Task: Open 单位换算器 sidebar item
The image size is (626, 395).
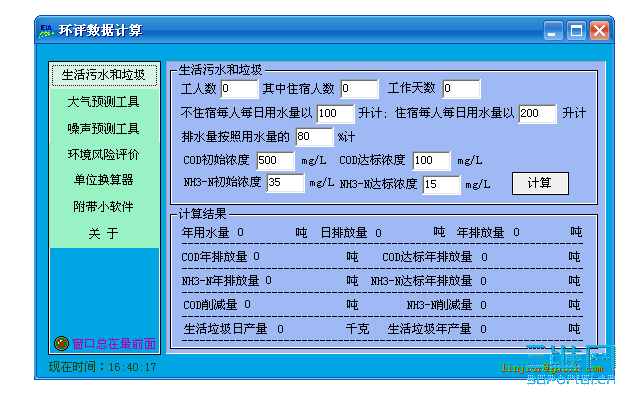Action: point(104,180)
